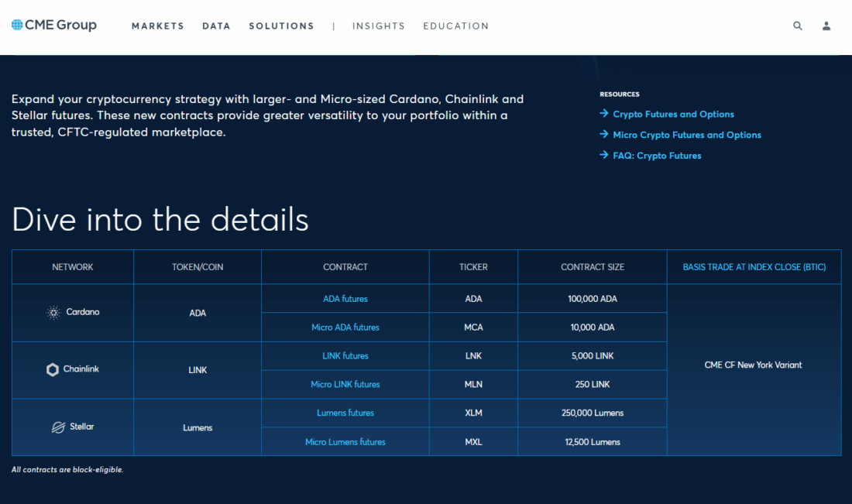
Task: Open the Lumens futures contract link
Action: (345, 413)
